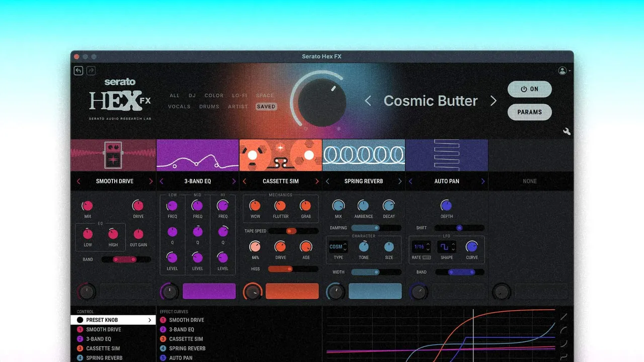Click the Smooth Drive DRIVE knob
The image size is (644, 362).
coord(138,206)
